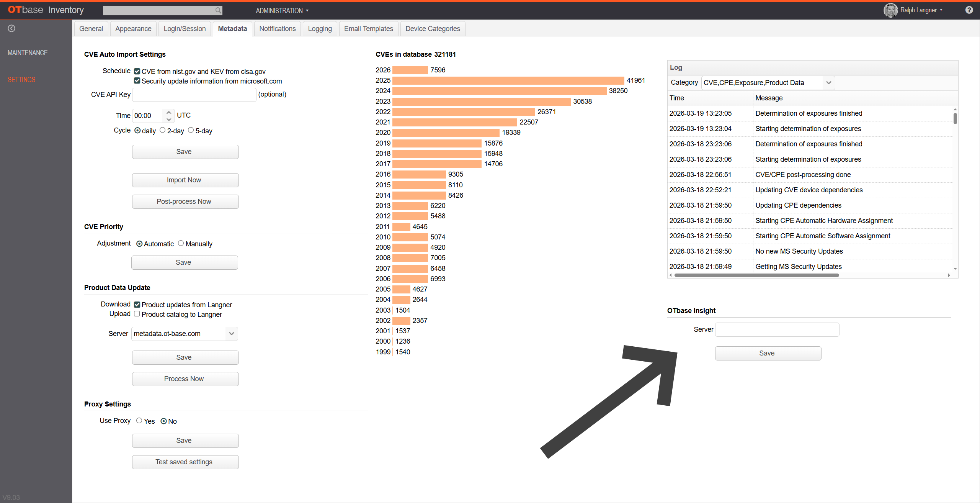Screen dimensions: 980x503
Task: Expand the metadata.ot-base.com server dropdown
Action: [231, 334]
